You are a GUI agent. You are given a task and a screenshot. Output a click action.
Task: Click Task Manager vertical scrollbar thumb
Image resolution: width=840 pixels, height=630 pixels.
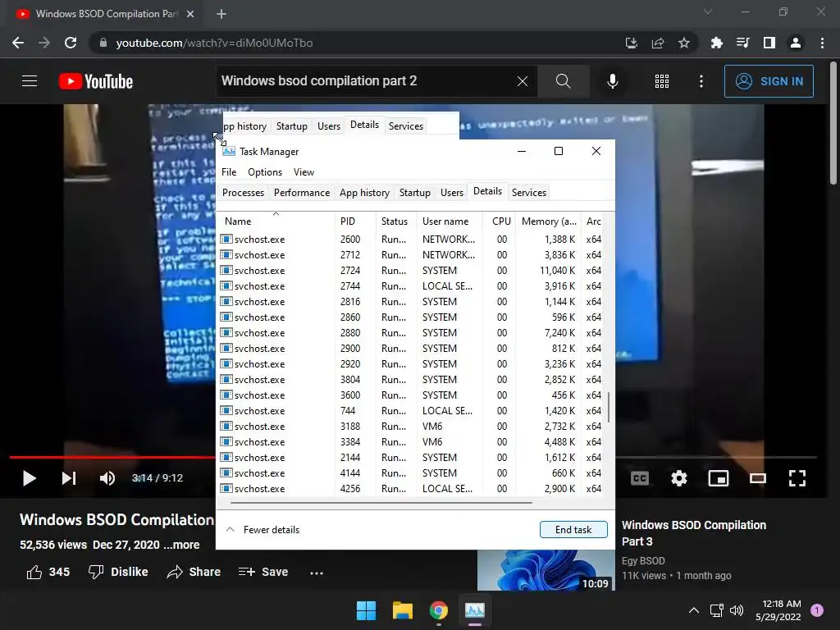(609, 407)
